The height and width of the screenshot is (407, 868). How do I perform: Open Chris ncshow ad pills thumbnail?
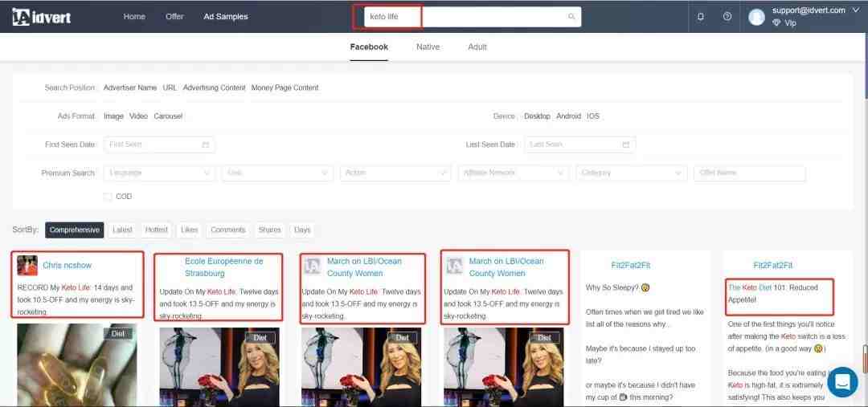77,365
